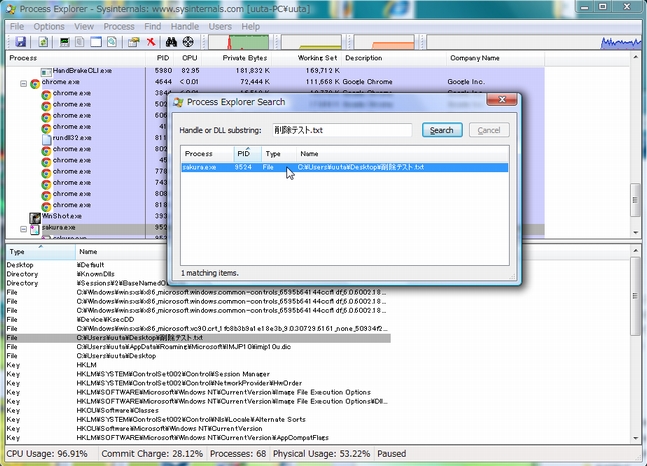Open the Users menu

[x=220, y=26]
